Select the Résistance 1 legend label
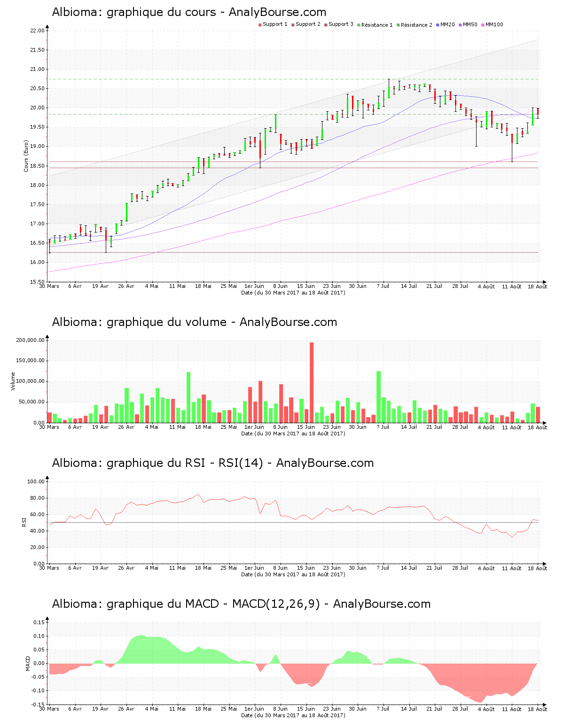 (x=377, y=25)
